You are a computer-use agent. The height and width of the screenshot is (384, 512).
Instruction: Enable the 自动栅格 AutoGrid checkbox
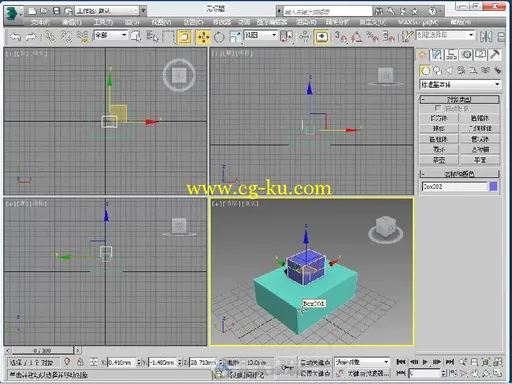coord(438,108)
